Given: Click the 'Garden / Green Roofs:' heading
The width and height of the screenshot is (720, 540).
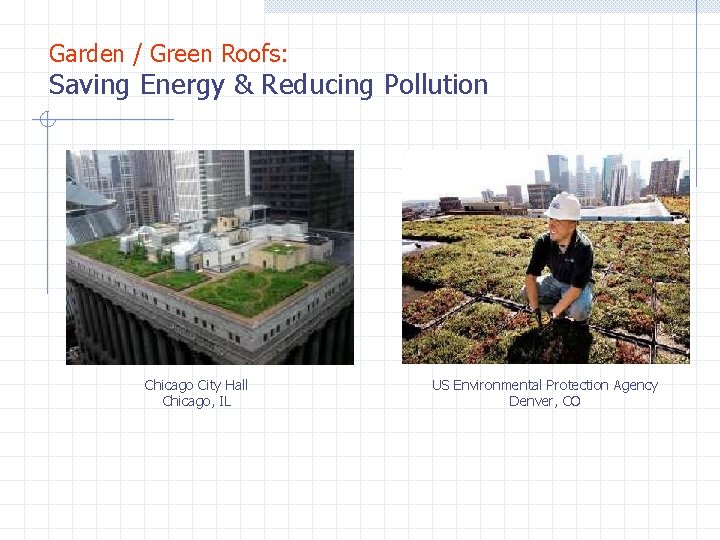Looking at the screenshot, I should tap(168, 53).
